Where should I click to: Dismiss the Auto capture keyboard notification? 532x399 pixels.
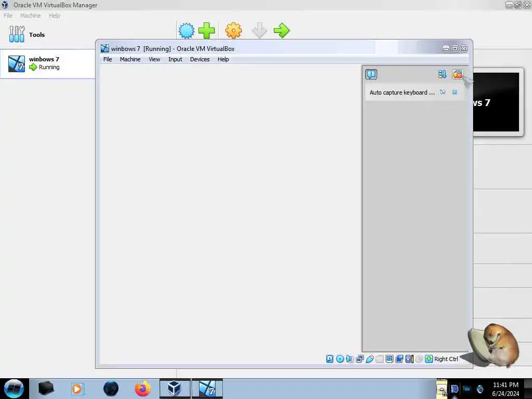tap(455, 92)
